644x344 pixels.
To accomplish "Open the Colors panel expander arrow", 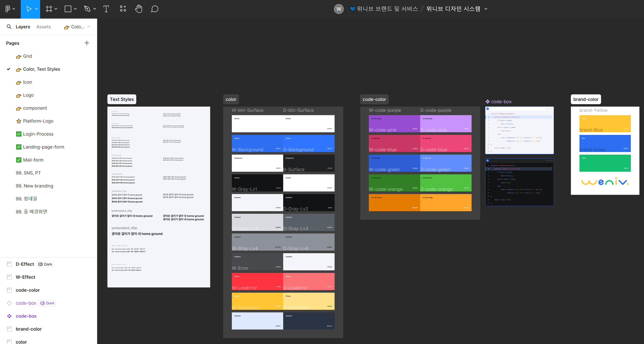I will 89,27.
